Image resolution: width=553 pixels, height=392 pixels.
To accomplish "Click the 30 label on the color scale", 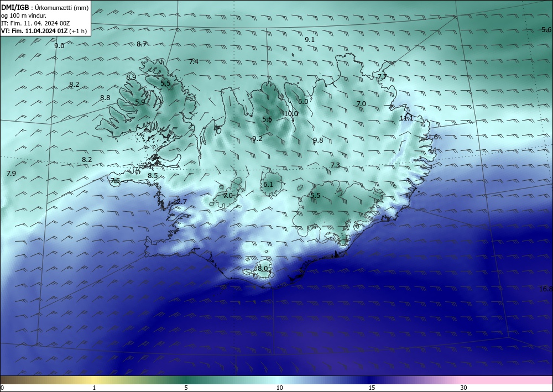I will tap(464, 388).
